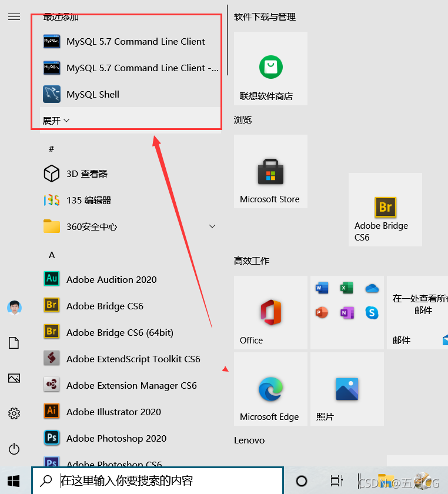448x494 pixels.
Task: Open MySQL Shell from recently added
Action: pos(131,94)
